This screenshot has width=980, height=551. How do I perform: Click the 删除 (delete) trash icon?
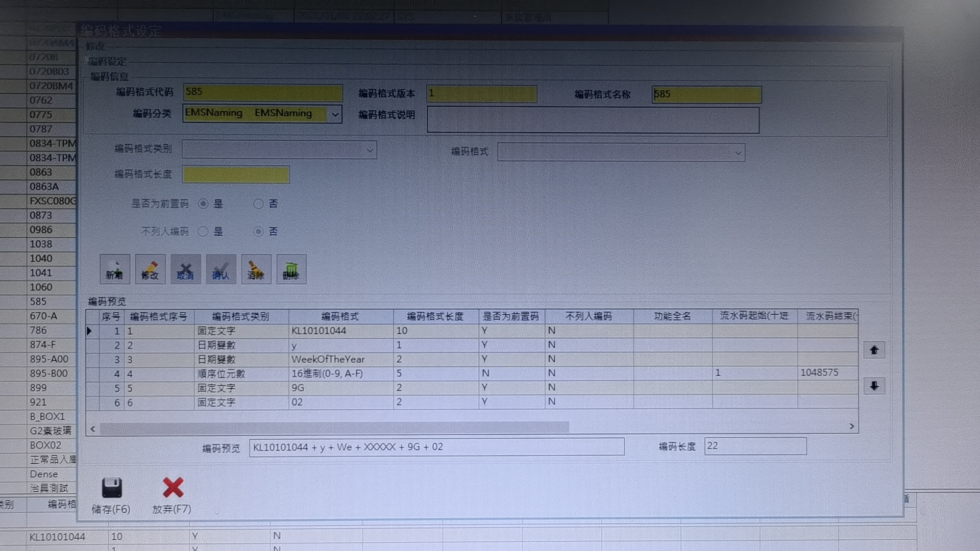[x=291, y=269]
